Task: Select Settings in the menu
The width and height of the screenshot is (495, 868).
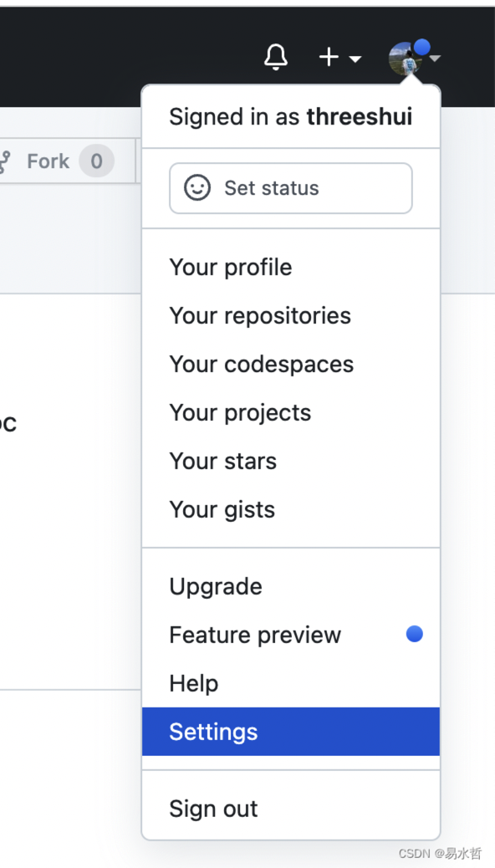Action: click(291, 732)
